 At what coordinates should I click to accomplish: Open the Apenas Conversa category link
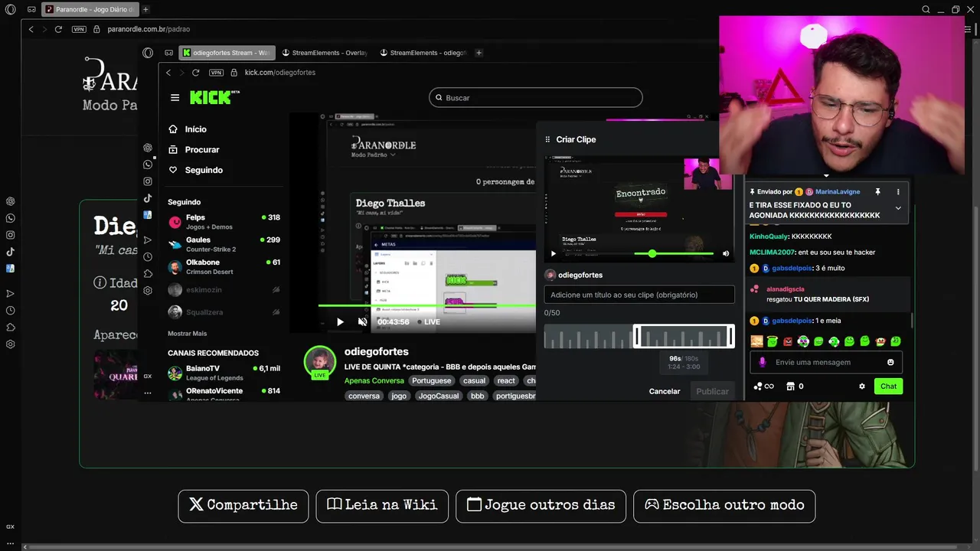[x=374, y=380]
